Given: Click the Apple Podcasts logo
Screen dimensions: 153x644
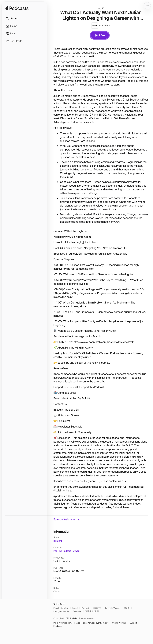Looking at the screenshot, I should [17, 9].
